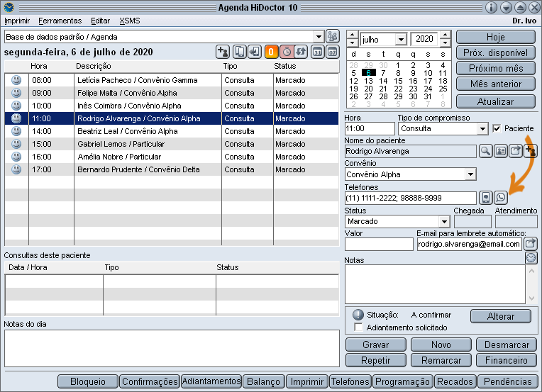
Task: Click the Remarcar button
Action: pos(441,360)
